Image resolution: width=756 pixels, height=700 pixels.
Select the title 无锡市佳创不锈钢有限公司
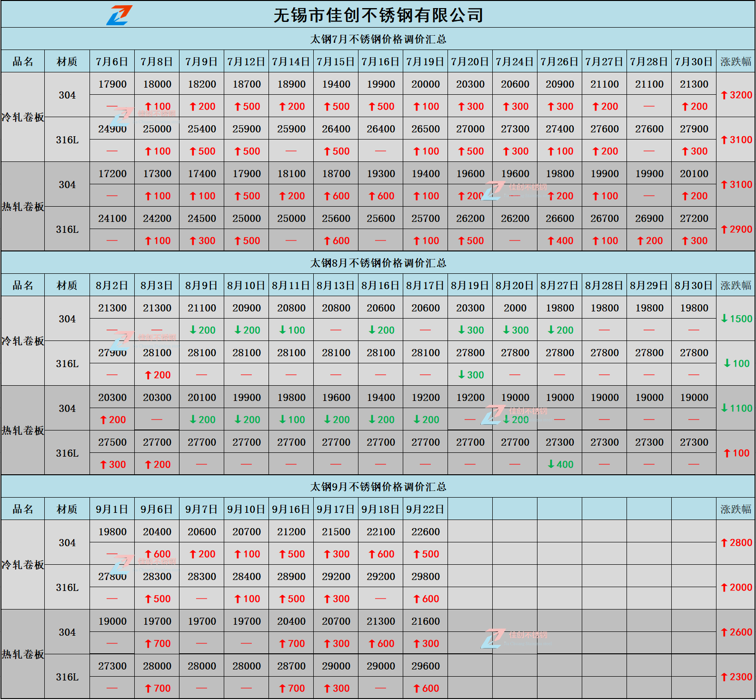click(378, 15)
